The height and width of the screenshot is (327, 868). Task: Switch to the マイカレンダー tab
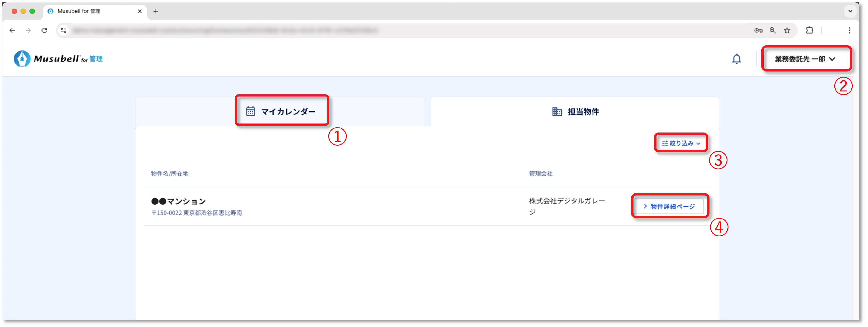tap(281, 112)
